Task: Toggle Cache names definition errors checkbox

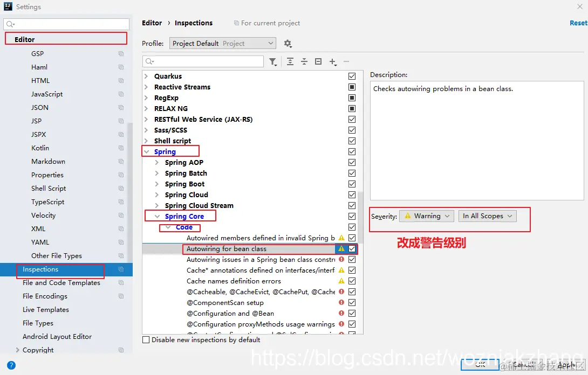Action: click(352, 281)
